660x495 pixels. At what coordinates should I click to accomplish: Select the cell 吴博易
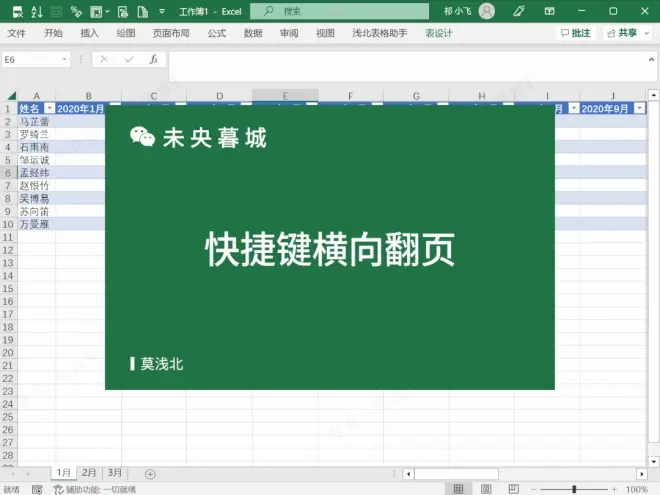coord(36,199)
